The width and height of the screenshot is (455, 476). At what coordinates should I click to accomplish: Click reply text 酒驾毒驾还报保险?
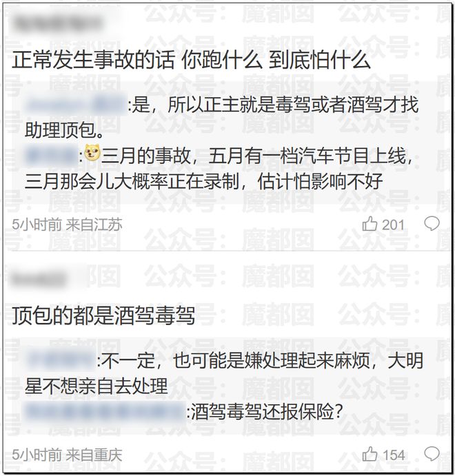coord(267,411)
